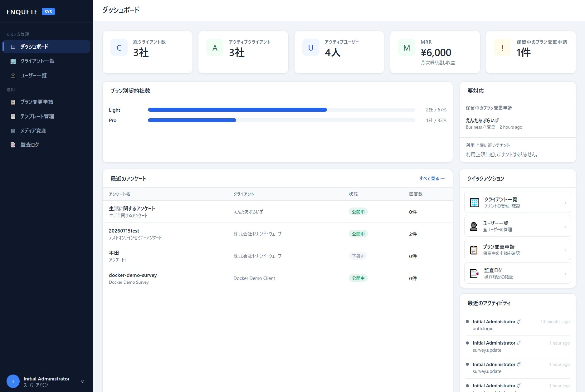Click the A icon on アクティブクライアント card
The height and width of the screenshot is (392, 585).
tap(215, 47)
